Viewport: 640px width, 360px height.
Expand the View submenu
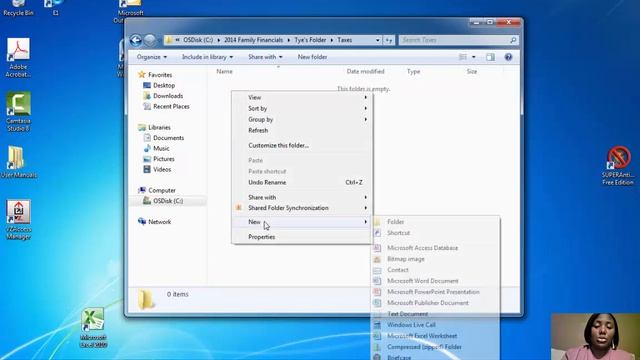pyautogui.click(x=302, y=98)
